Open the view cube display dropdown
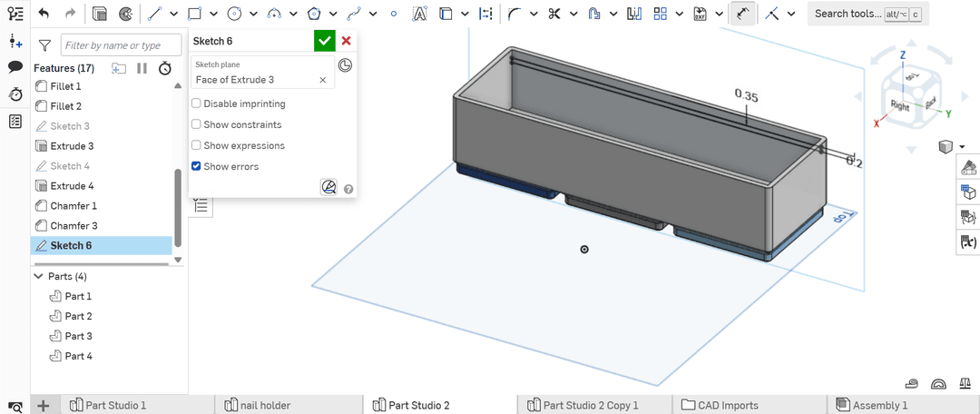Image resolution: width=980 pixels, height=414 pixels. pyautogui.click(x=962, y=146)
